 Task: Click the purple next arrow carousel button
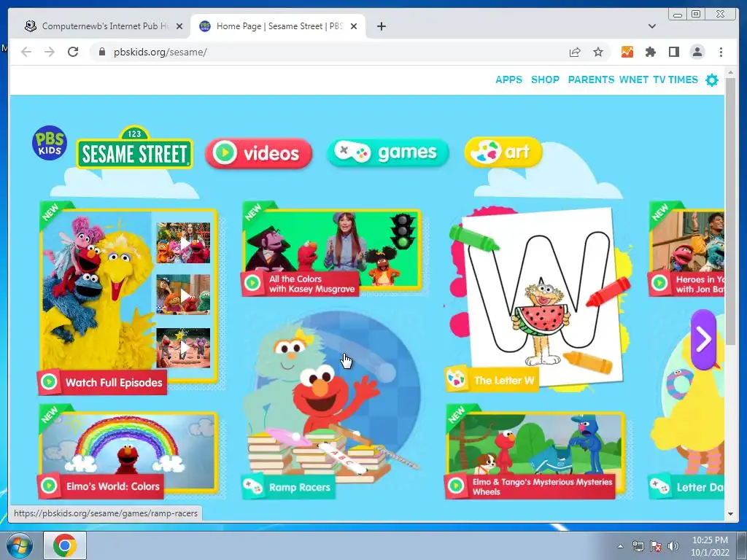(x=704, y=340)
